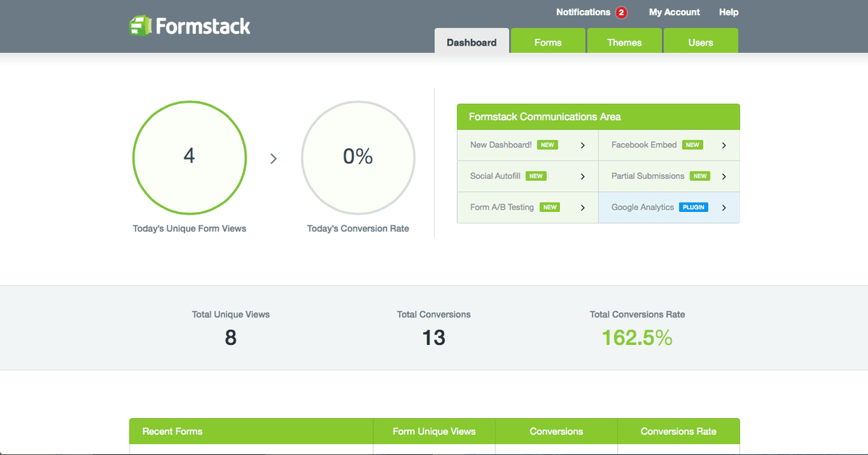Viewport: 868px width, 455px height.
Task: Click the PLUGIN badge beside Google Analytics
Action: 694,207
